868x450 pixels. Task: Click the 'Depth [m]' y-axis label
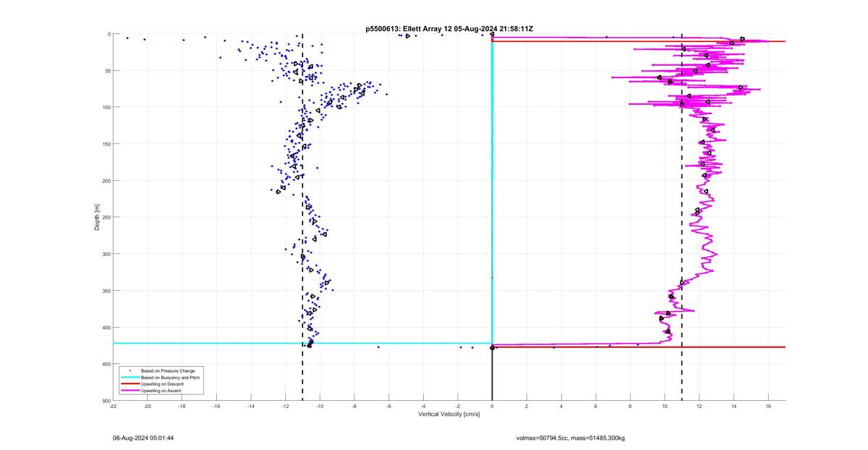click(96, 217)
